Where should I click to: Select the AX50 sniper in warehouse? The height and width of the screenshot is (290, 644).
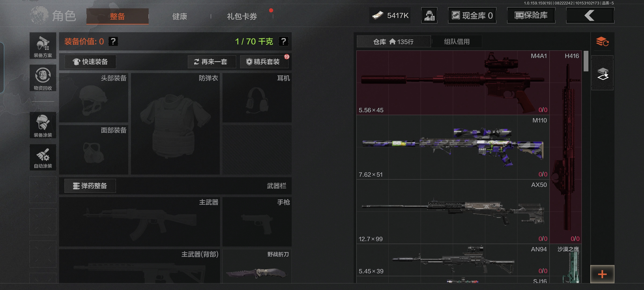[453, 212]
